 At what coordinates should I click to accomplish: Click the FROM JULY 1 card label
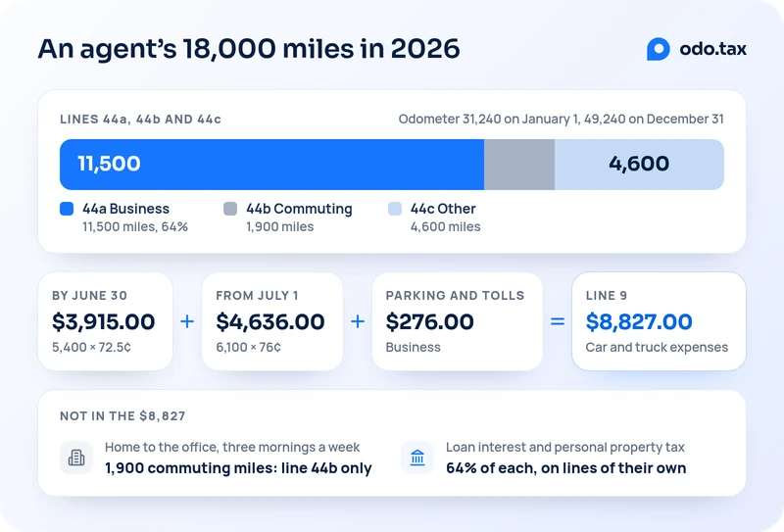(x=257, y=296)
